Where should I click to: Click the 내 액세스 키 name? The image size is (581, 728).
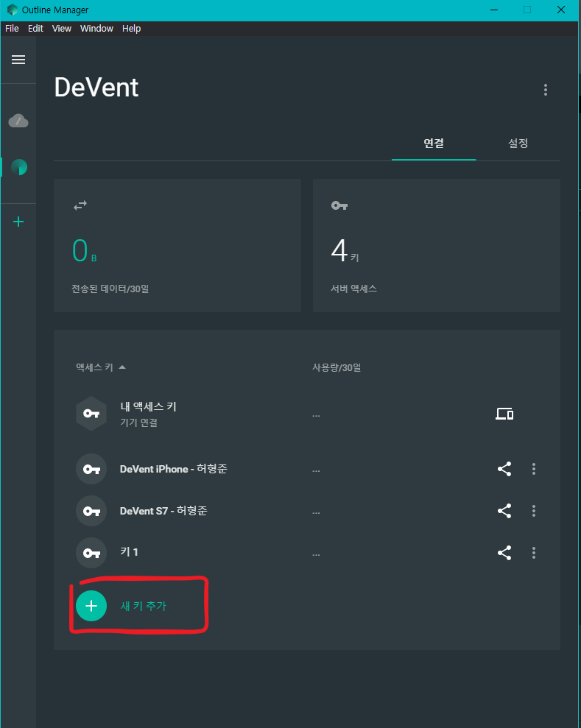(x=149, y=407)
